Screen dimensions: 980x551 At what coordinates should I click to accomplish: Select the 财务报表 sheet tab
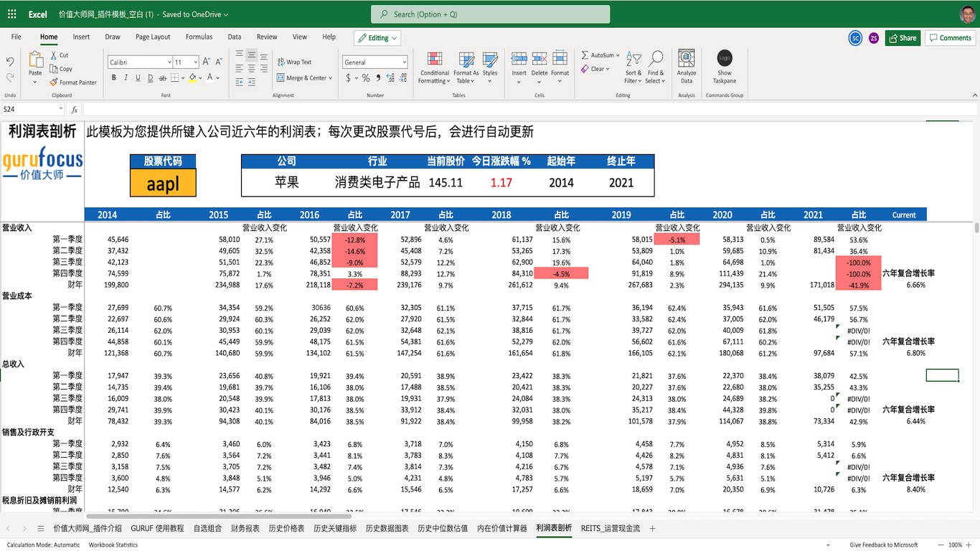245,528
